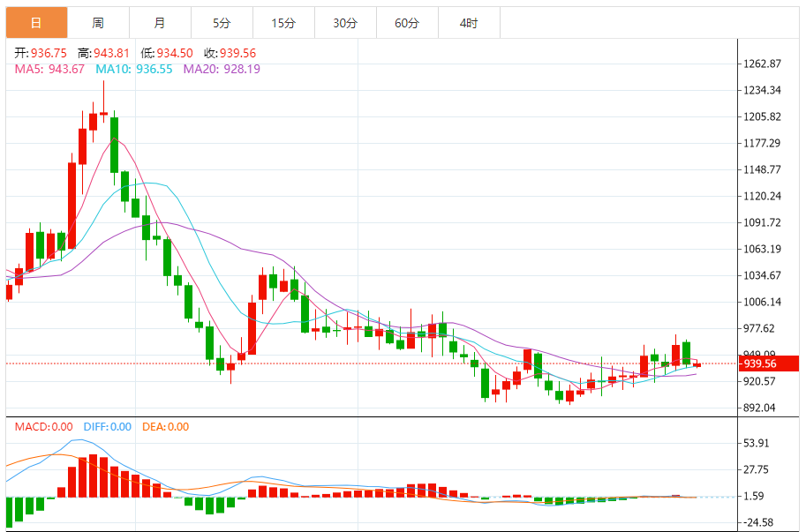Click the 1063.19 price axis label
Viewport: 806px width, 532px height.
(x=763, y=249)
